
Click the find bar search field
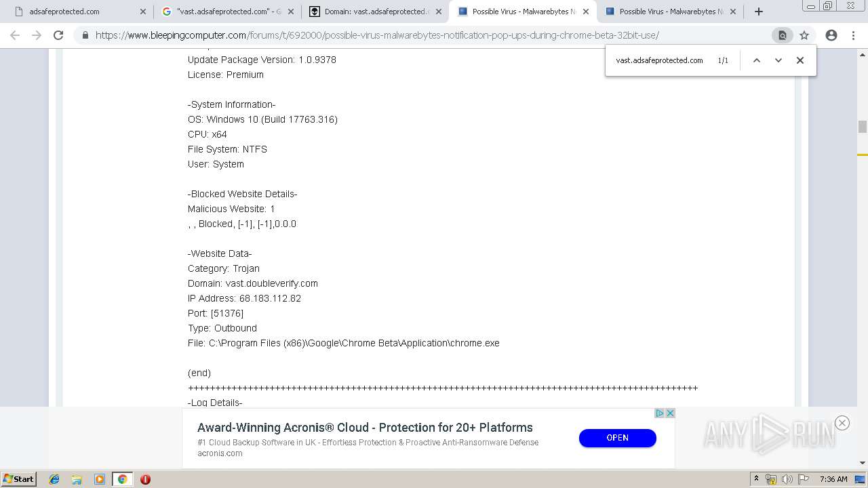[x=661, y=60]
